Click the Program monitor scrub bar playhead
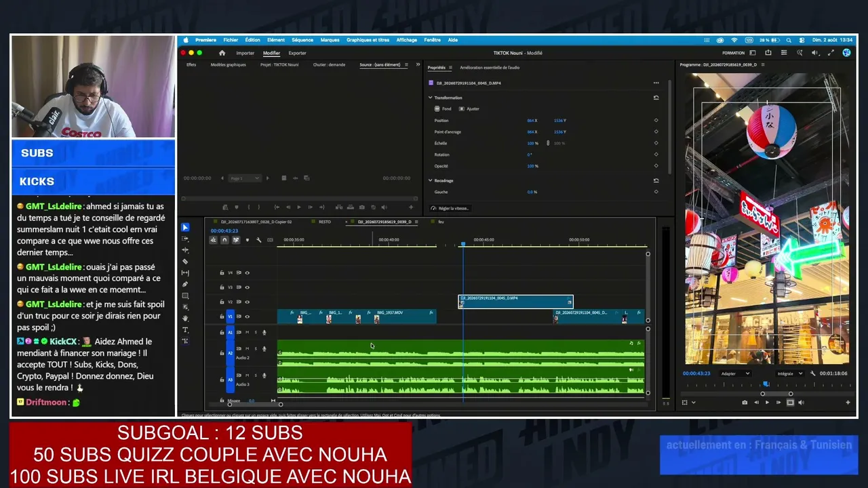Viewport: 868px width, 488px height. click(766, 384)
